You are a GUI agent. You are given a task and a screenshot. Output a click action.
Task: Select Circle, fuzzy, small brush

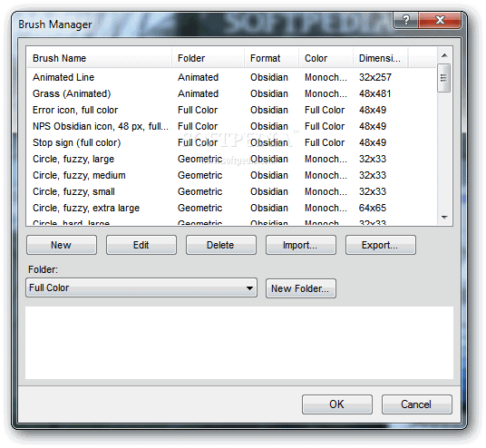tap(73, 191)
